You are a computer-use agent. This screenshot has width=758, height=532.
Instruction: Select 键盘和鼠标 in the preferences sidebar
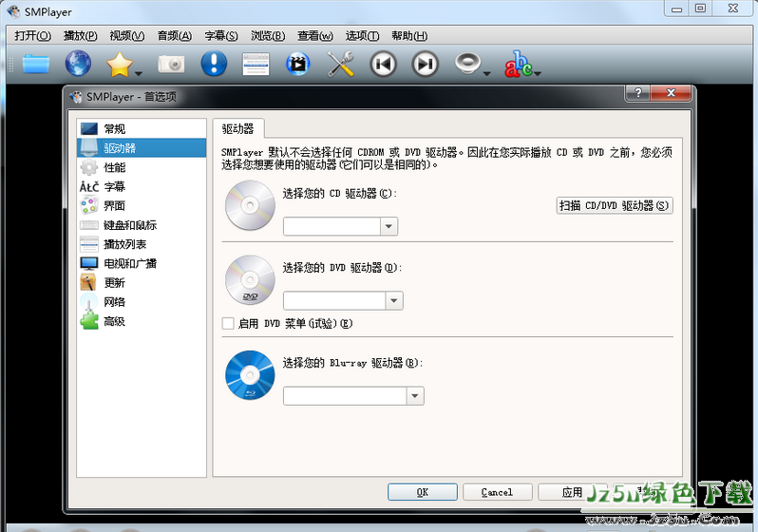pos(142,225)
